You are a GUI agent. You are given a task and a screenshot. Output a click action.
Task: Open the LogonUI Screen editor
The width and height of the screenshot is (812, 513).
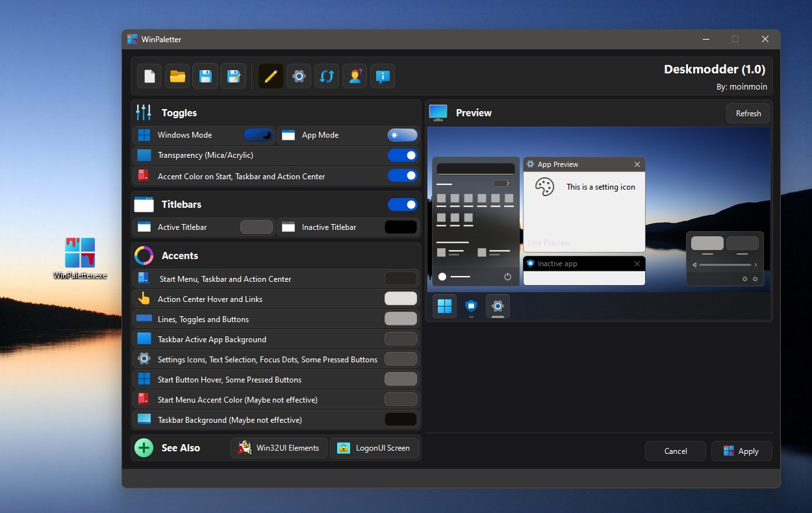coord(375,448)
